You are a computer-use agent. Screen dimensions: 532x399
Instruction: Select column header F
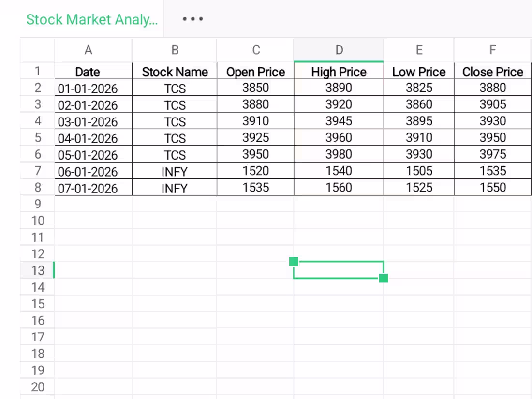click(492, 50)
